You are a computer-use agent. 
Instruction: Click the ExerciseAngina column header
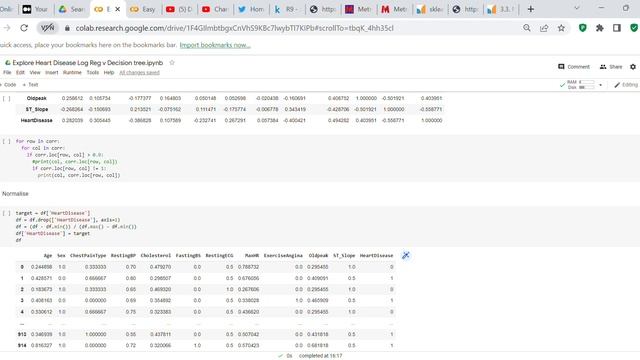[x=283, y=256]
